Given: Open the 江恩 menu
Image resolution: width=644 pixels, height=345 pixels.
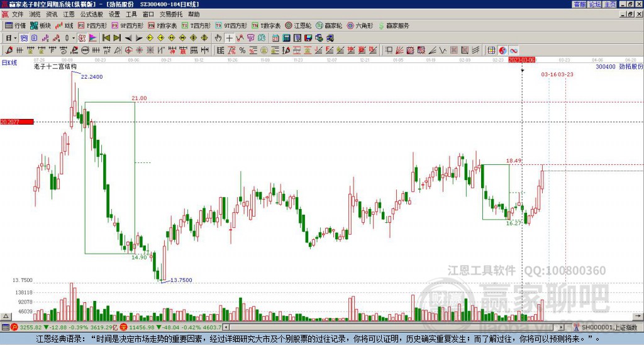Looking at the screenshot, I should [x=69, y=14].
